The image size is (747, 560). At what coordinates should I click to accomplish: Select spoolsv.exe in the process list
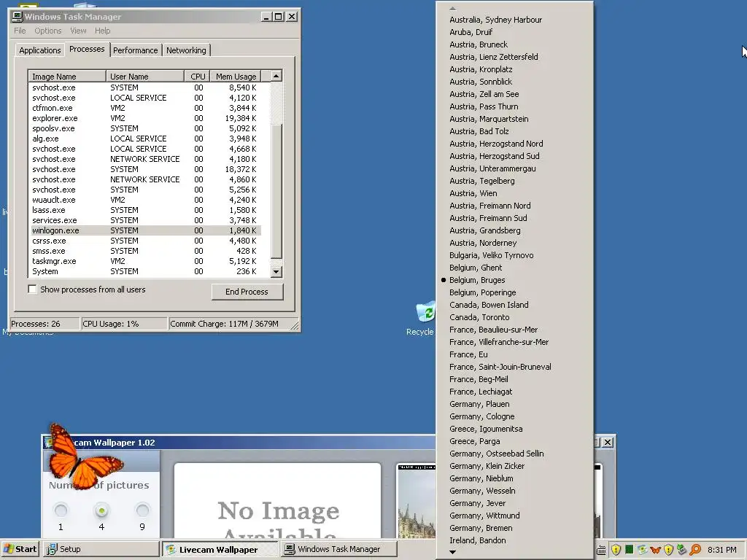point(144,128)
